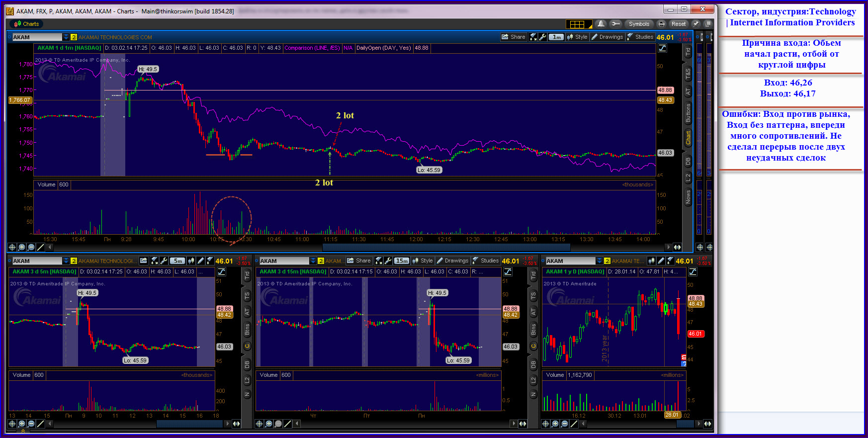Open the Buttons side tab on main chart

tap(688, 113)
